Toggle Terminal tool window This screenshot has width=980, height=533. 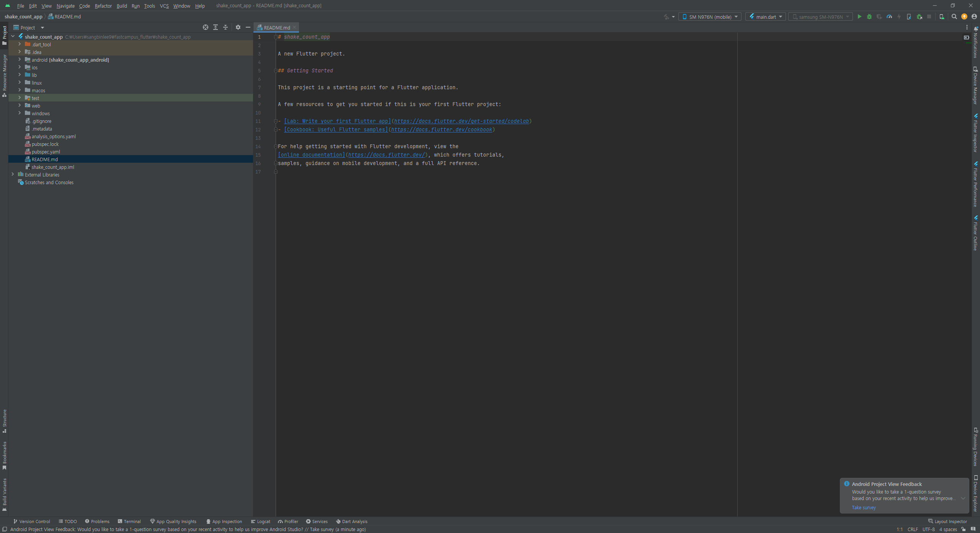[x=129, y=521]
